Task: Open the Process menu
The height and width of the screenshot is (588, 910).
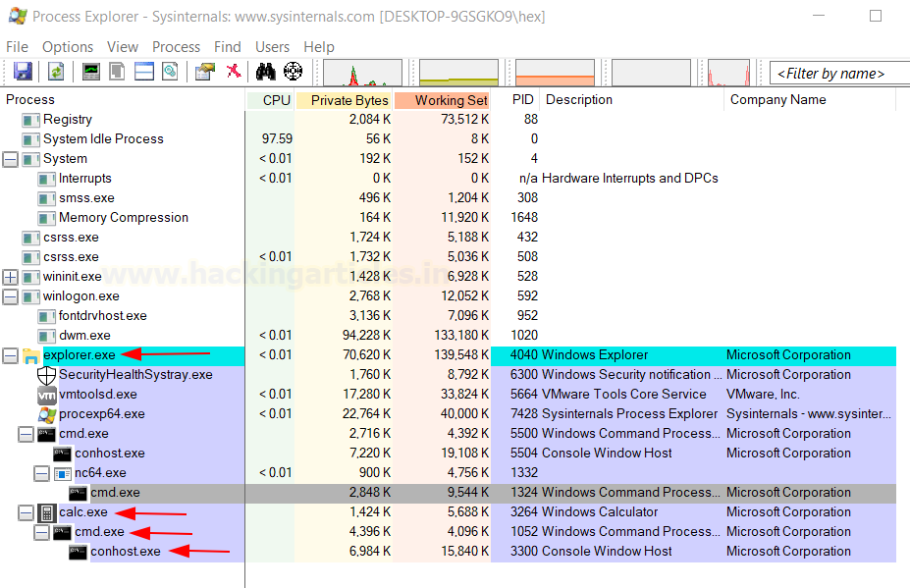Action: tap(176, 47)
